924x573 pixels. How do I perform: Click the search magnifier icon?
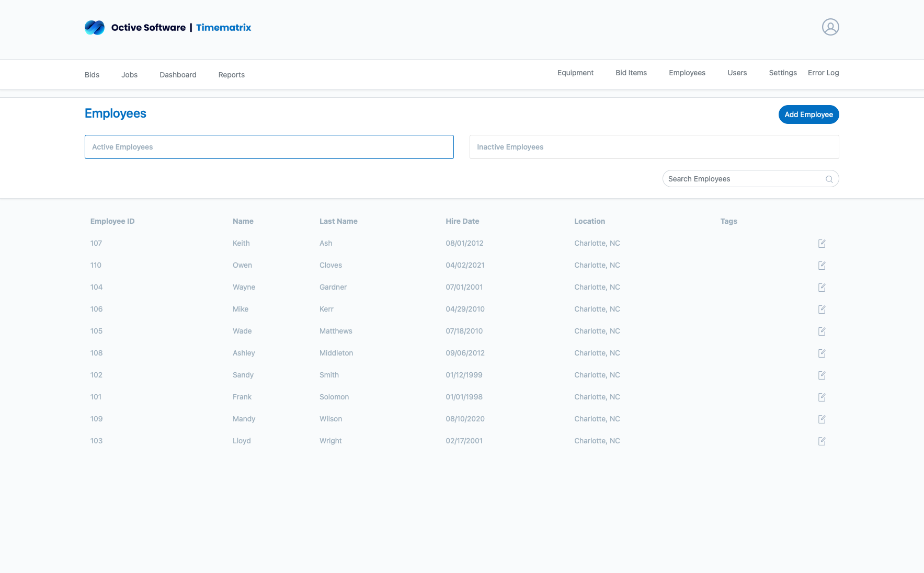coord(829,179)
